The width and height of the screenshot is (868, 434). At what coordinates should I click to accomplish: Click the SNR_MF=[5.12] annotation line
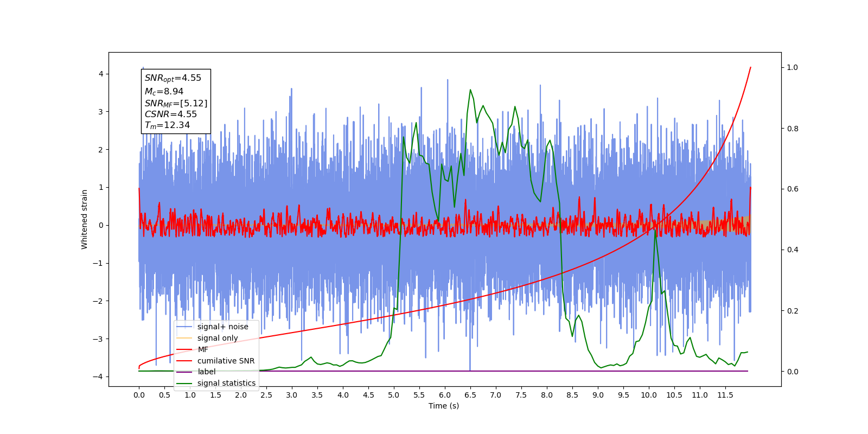176,103
